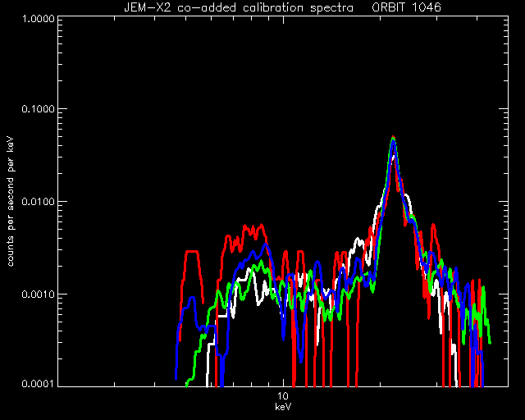
Task: Click the x-axis label 'keV'
Action: [x=283, y=407]
